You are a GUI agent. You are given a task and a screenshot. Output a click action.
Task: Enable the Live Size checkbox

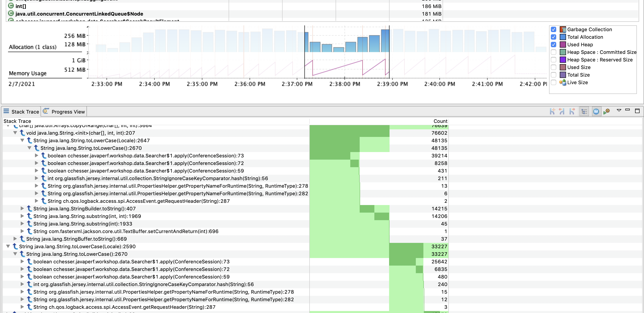click(x=554, y=82)
